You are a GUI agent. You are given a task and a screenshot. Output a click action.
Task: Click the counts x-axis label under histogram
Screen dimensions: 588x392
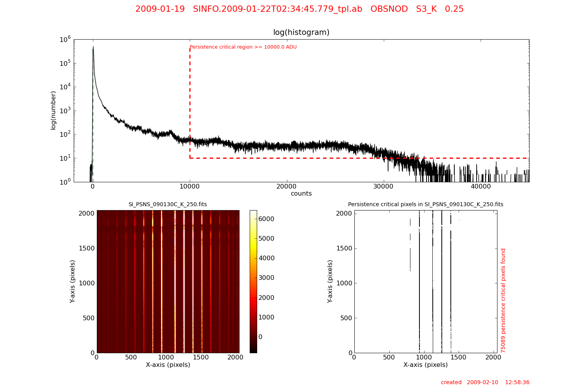click(x=301, y=194)
